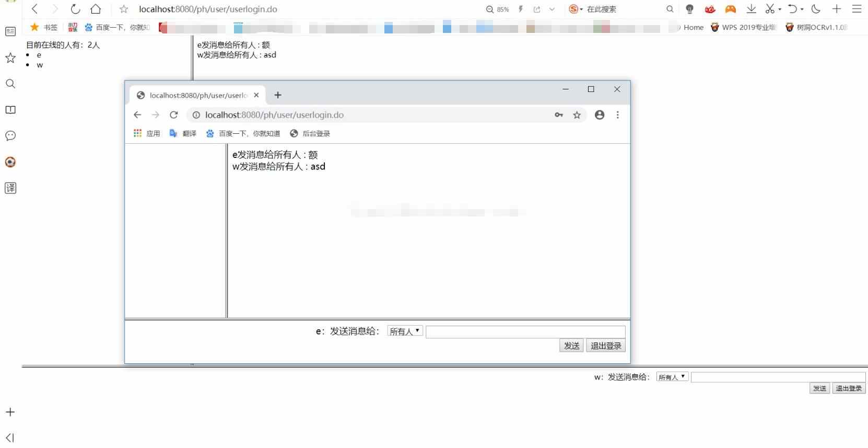This screenshot has height=448, width=868.
Task: Click 发送 button in Chrome window
Action: coord(571,346)
